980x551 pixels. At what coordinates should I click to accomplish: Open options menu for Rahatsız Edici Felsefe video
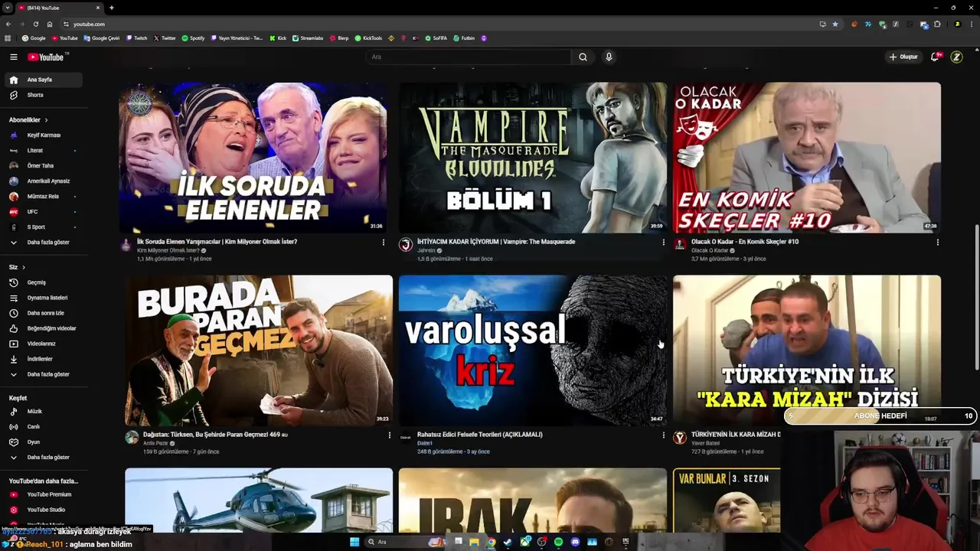[x=664, y=435]
